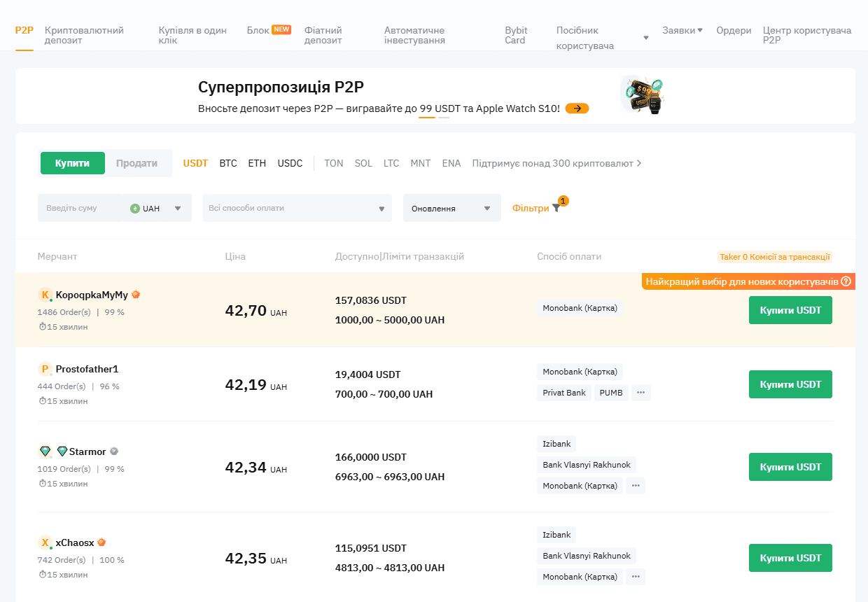Open Криптовалютний депозит tab
This screenshot has height=602, width=868.
point(84,36)
